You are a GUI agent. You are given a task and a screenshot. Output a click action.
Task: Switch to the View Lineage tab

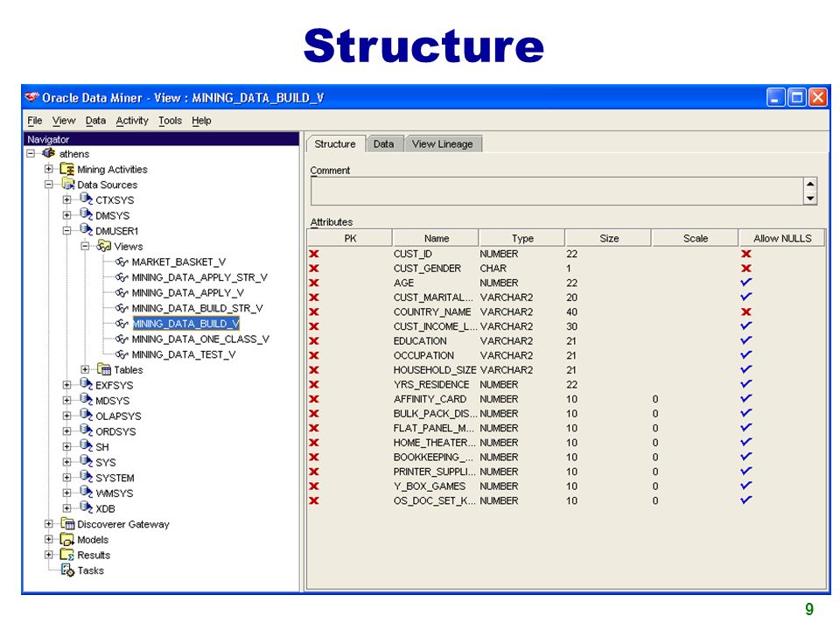coord(443,144)
